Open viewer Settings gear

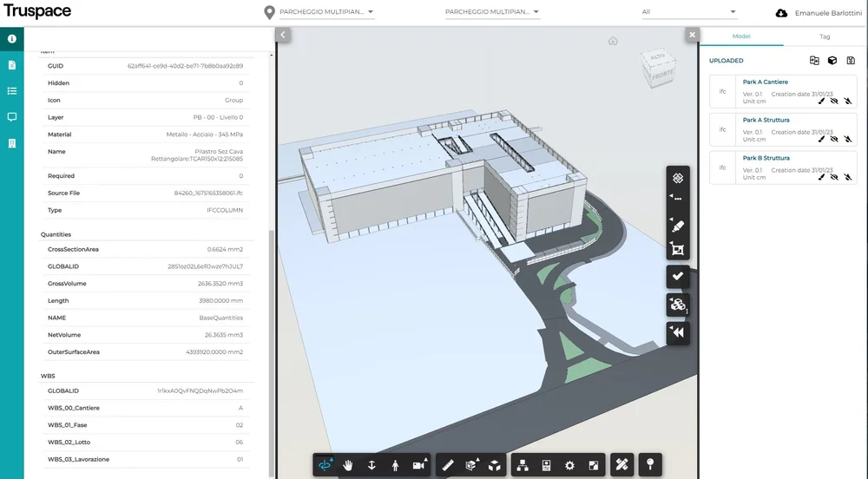(569, 465)
